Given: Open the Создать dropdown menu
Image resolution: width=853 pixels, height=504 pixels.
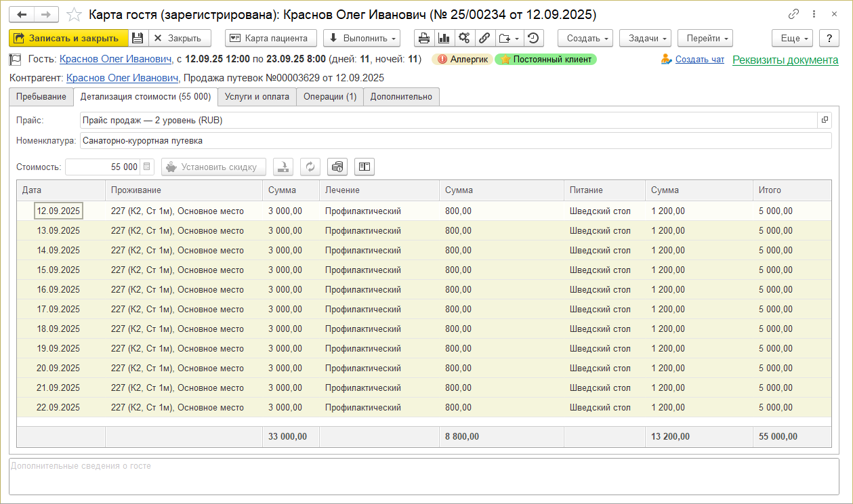Looking at the screenshot, I should coord(585,39).
